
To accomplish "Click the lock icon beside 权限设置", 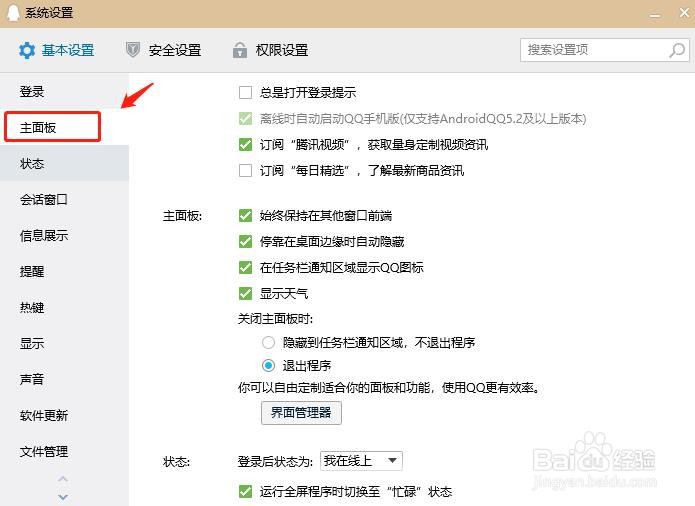I will pos(240,50).
